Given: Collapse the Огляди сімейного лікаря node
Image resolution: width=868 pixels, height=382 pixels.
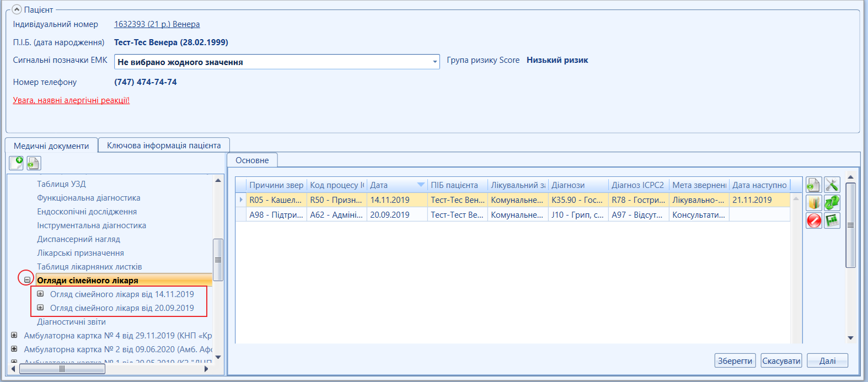Looking at the screenshot, I should pos(27,280).
